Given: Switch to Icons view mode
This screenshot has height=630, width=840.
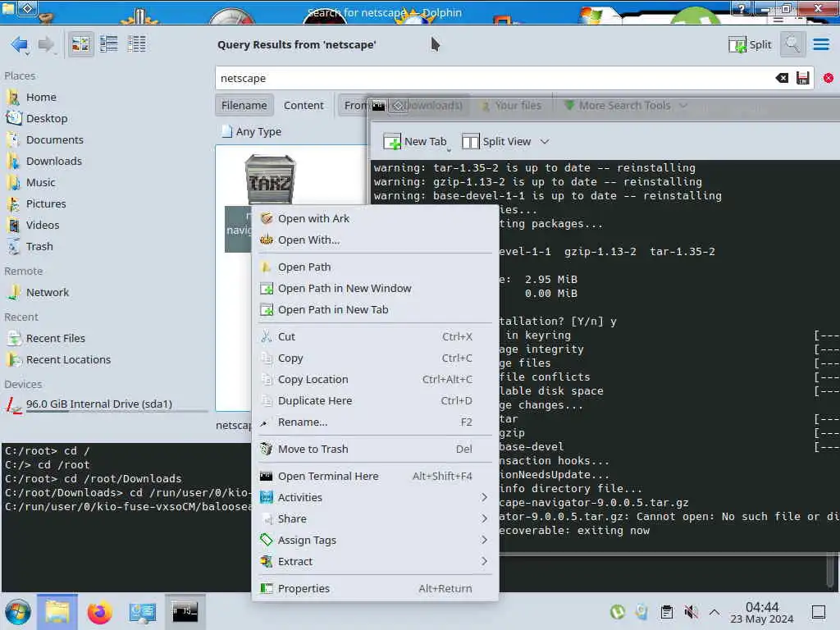Looking at the screenshot, I should (x=81, y=44).
